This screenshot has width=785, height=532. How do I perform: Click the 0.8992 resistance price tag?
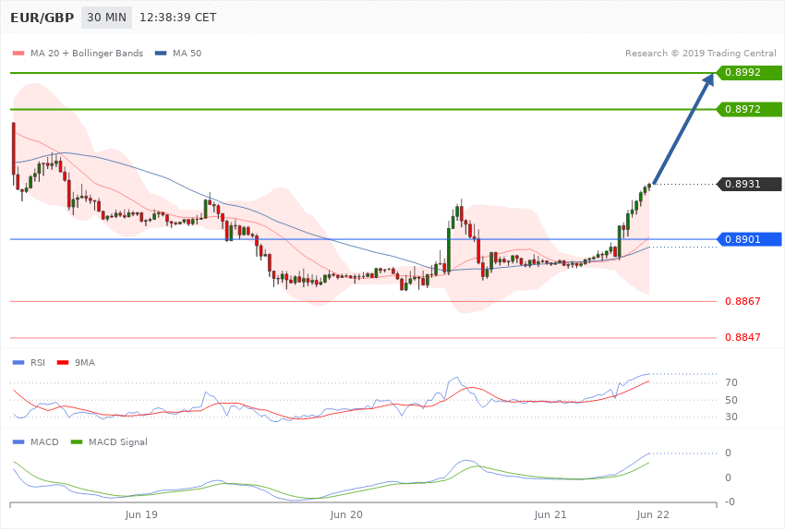coord(749,73)
